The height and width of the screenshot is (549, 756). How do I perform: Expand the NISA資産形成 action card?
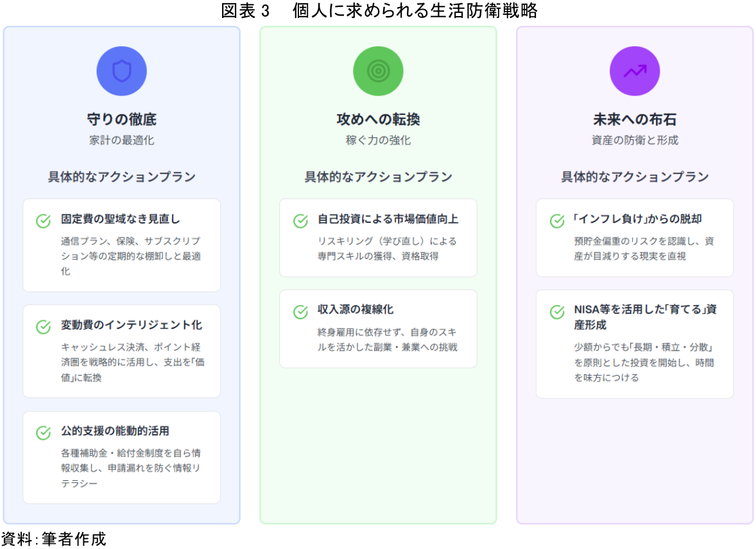[635, 344]
